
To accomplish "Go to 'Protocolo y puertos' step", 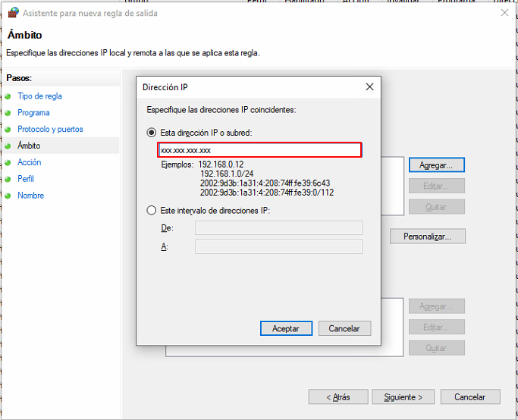I will click(x=50, y=129).
